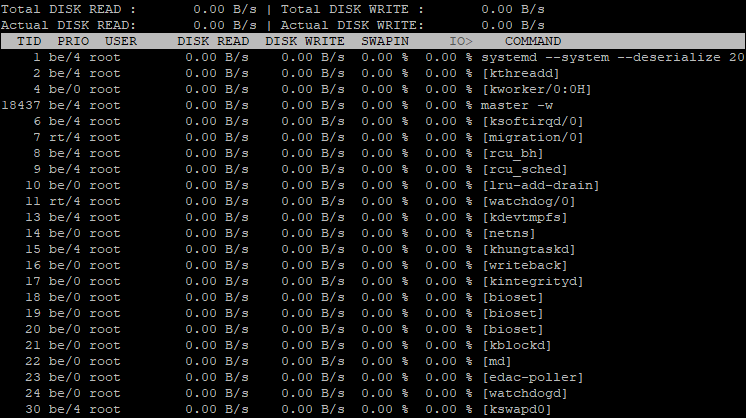Select the [kdevtmpfs] process
The image size is (746, 418).
pos(524,218)
